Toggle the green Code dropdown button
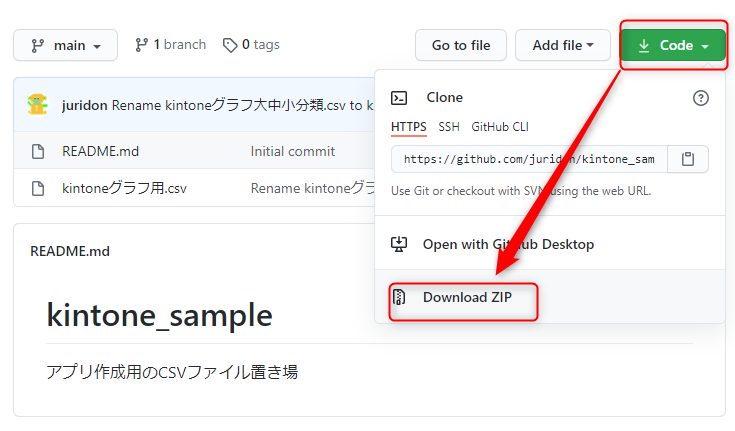This screenshot has height=431, width=735. coord(673,45)
